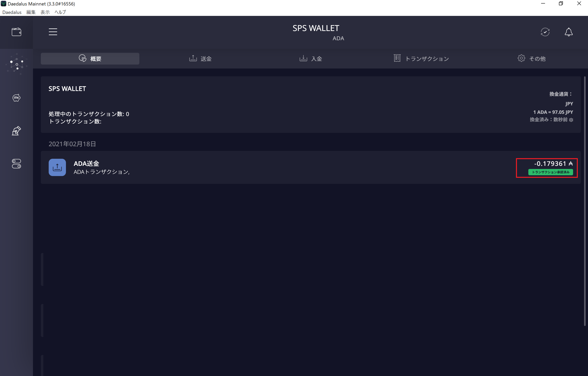The width and height of the screenshot is (588, 376).
Task: Click the blockchain sync status icon
Action: [545, 32]
